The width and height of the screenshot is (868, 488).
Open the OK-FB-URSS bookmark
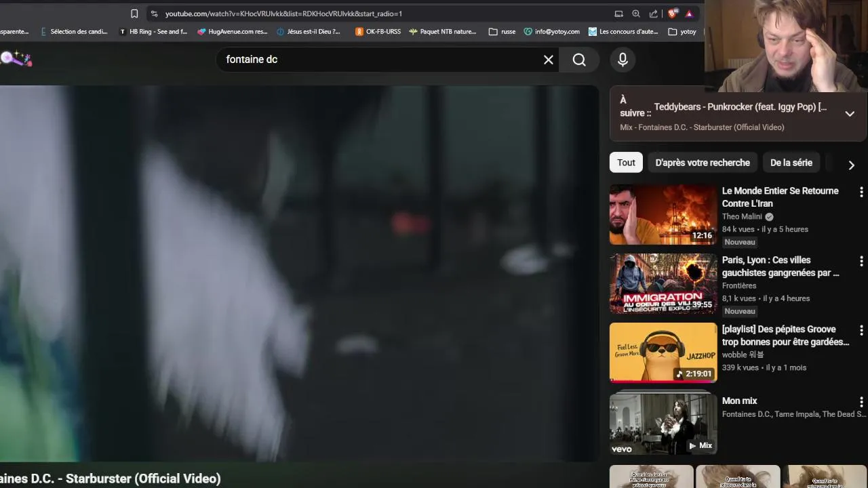coord(378,31)
